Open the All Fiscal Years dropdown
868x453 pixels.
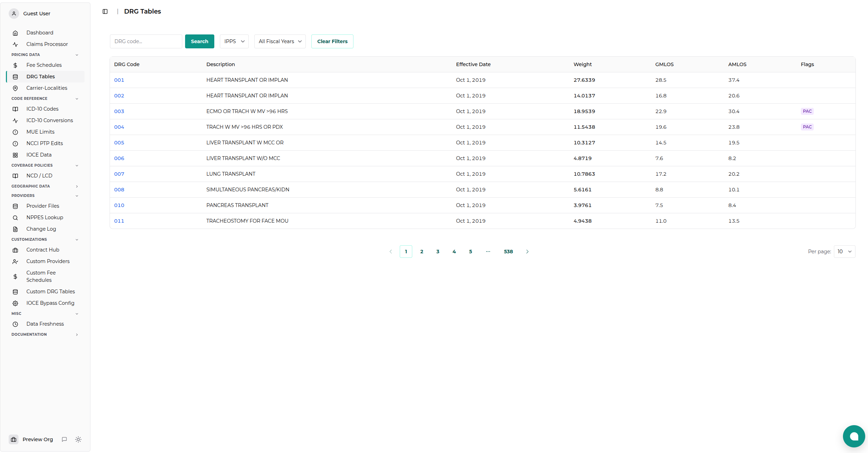(x=280, y=41)
